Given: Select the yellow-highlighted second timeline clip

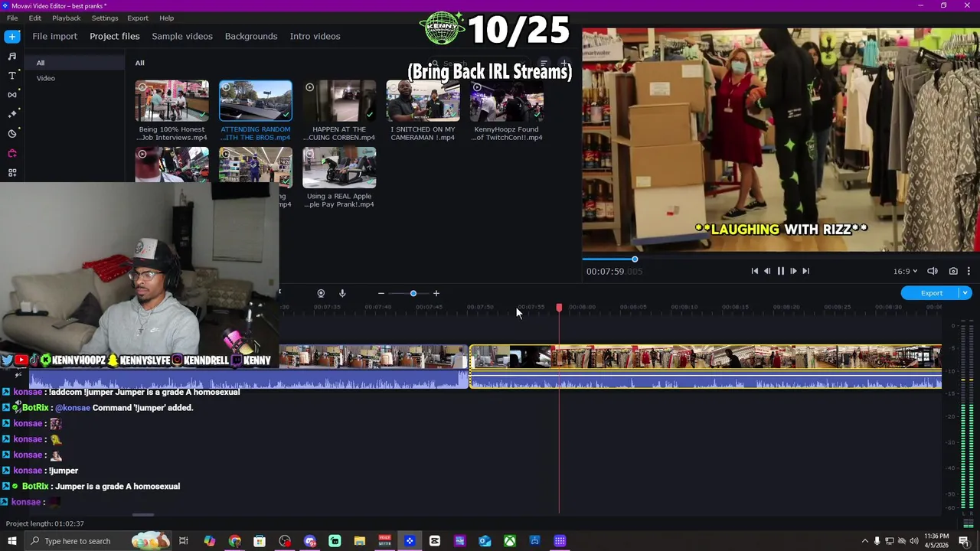Looking at the screenshot, I should (705, 367).
